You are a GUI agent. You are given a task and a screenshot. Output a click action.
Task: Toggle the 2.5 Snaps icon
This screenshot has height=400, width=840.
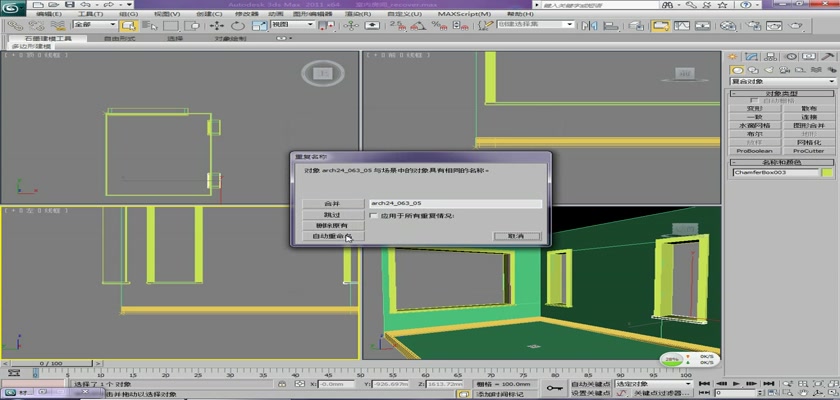point(396,26)
